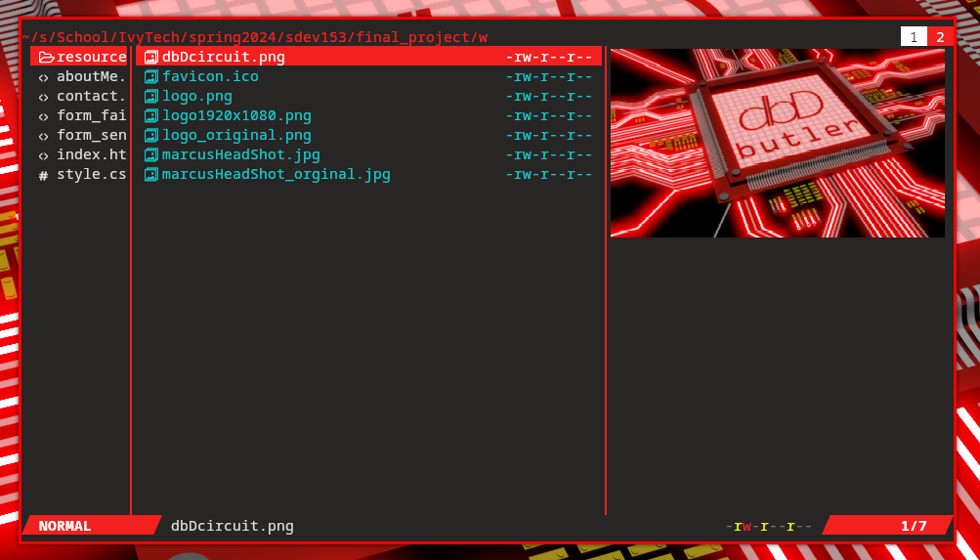Click the permissions of logo.png row
This screenshot has height=560, width=980.
click(x=549, y=96)
